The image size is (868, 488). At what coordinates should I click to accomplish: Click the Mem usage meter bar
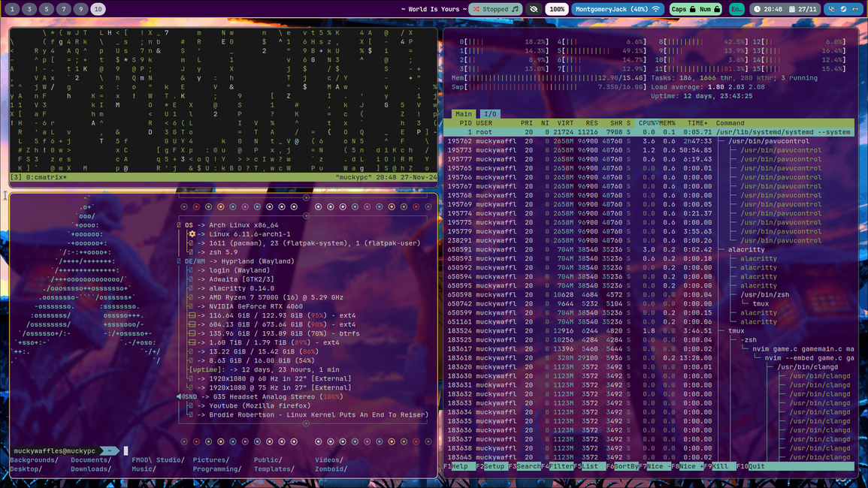coord(549,78)
